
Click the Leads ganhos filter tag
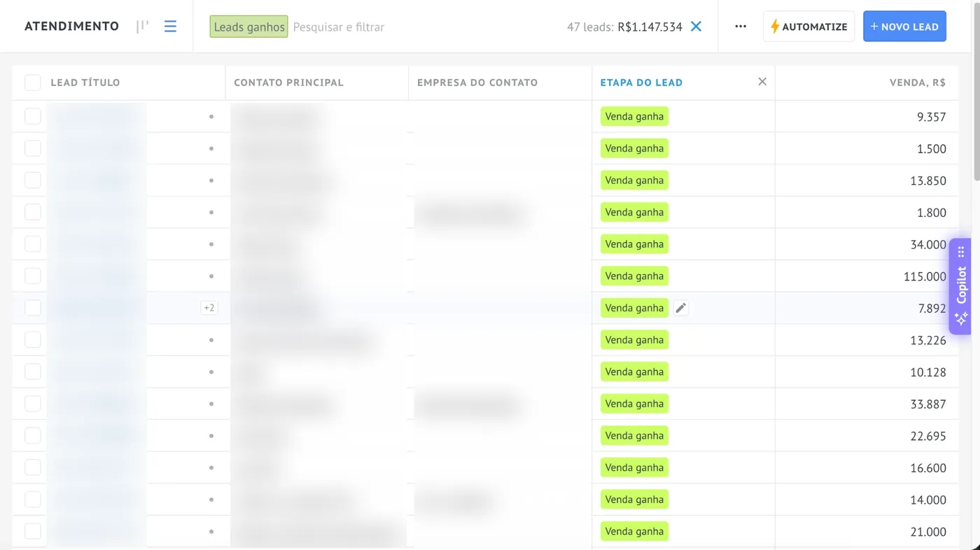248,27
